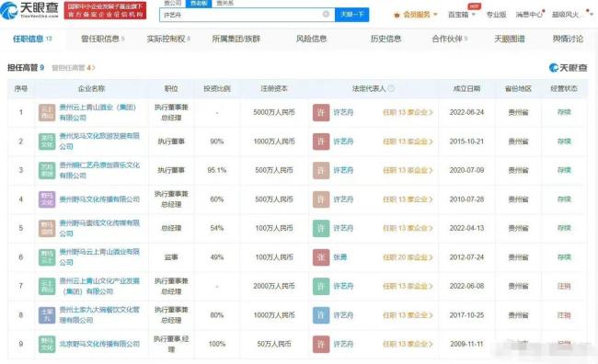Expand 任职 13 家企业 in row 9

[408, 344]
